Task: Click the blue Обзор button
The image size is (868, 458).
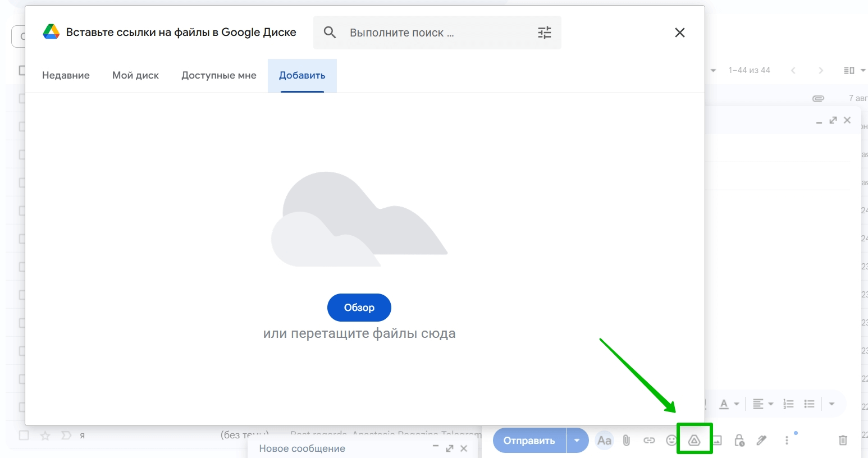Action: point(359,308)
